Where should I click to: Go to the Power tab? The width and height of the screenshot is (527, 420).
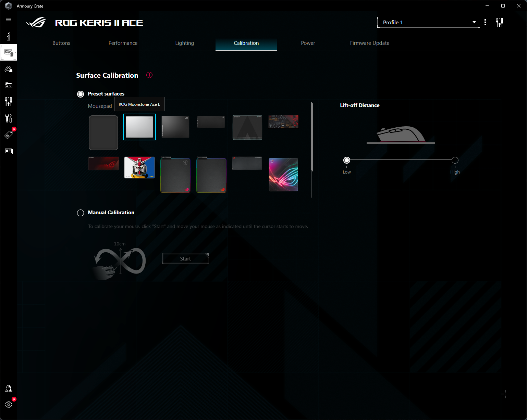point(308,43)
